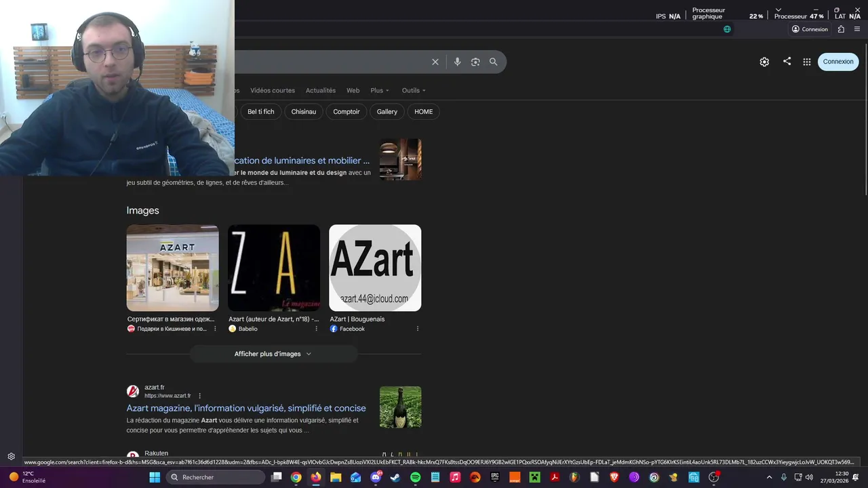Open options for the Подарки image result
The height and width of the screenshot is (488, 868).
click(x=215, y=329)
